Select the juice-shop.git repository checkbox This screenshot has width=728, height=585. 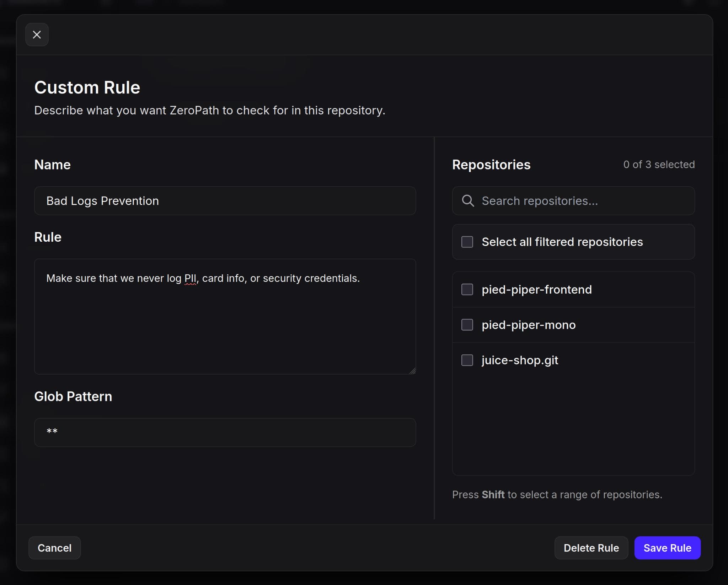coord(467,360)
